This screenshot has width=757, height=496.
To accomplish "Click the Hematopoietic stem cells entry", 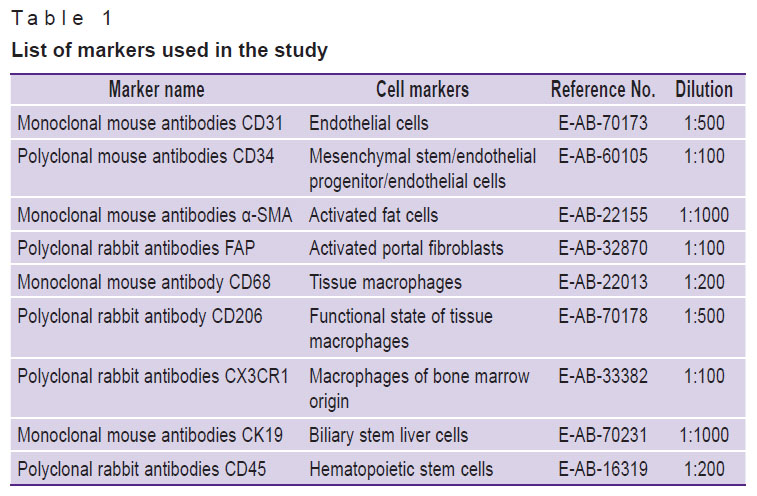I will click(401, 469).
